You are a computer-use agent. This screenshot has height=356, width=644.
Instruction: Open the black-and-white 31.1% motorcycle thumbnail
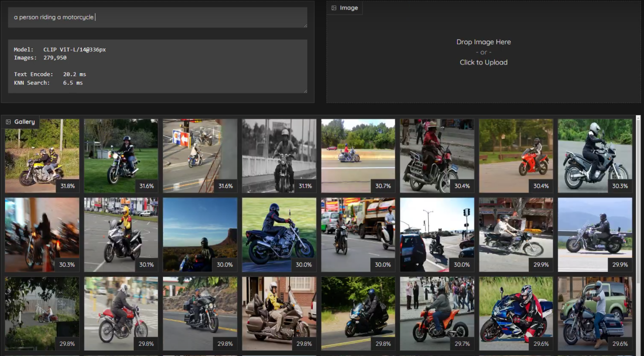279,156
